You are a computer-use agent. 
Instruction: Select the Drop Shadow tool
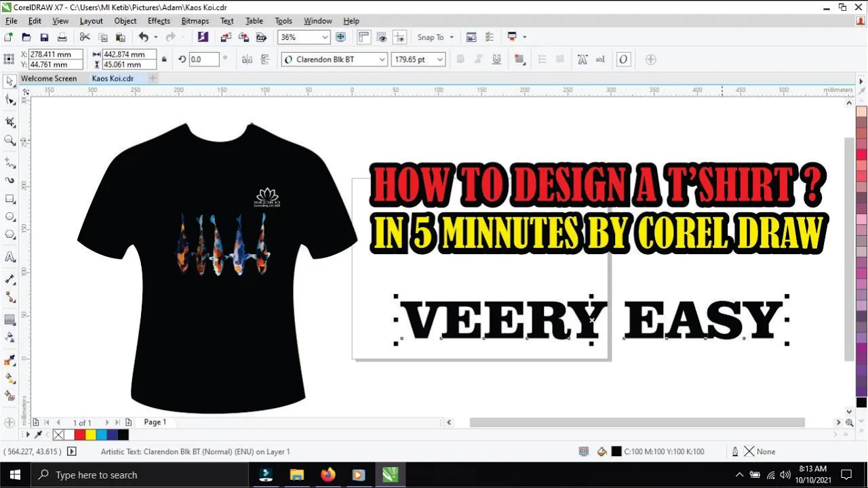[10, 319]
